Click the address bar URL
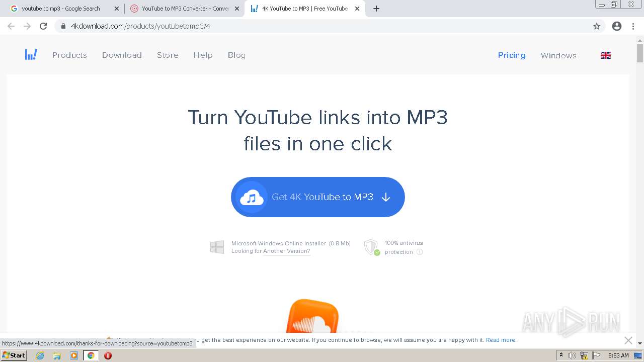 pyautogui.click(x=140, y=26)
